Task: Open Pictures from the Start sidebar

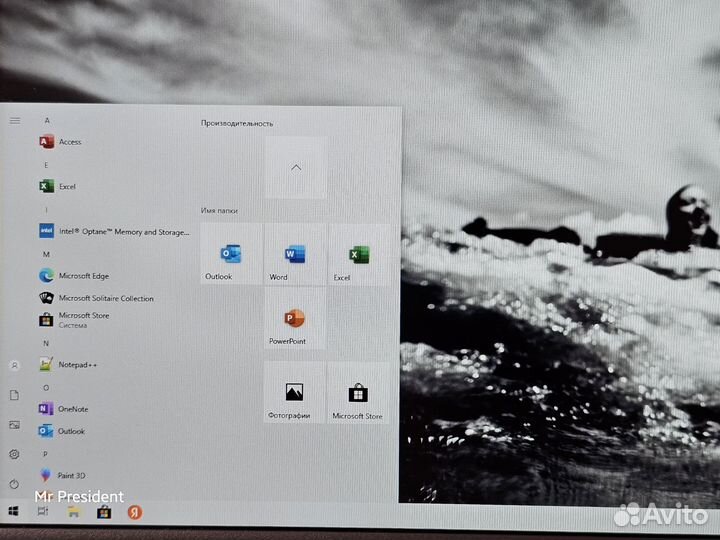Action: 15,425
